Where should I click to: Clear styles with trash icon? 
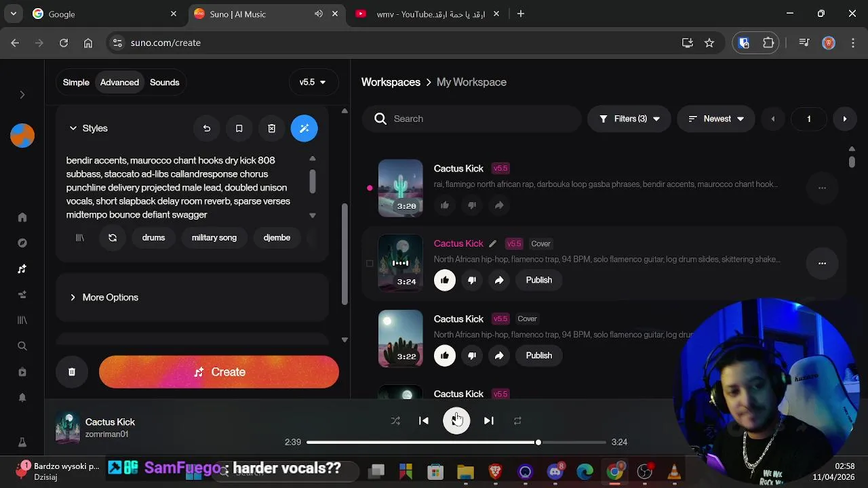[272, 128]
